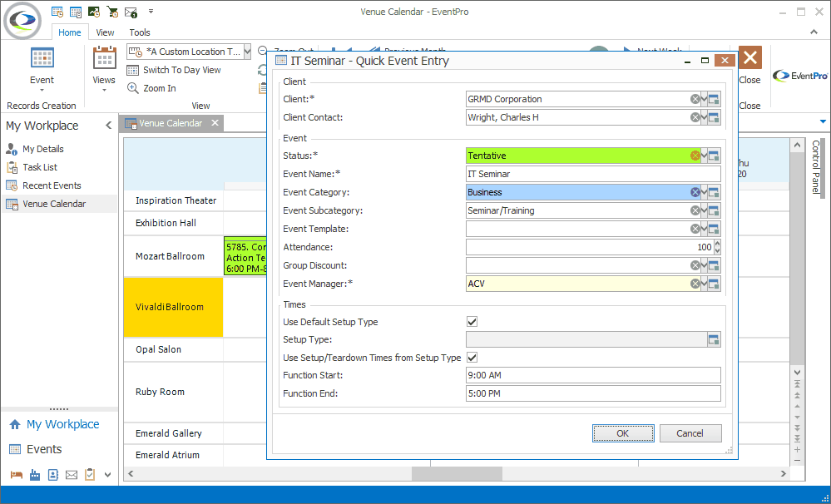831x504 pixels.
Task: Toggle Use Default Setup Type checkbox
Action: coord(472,322)
